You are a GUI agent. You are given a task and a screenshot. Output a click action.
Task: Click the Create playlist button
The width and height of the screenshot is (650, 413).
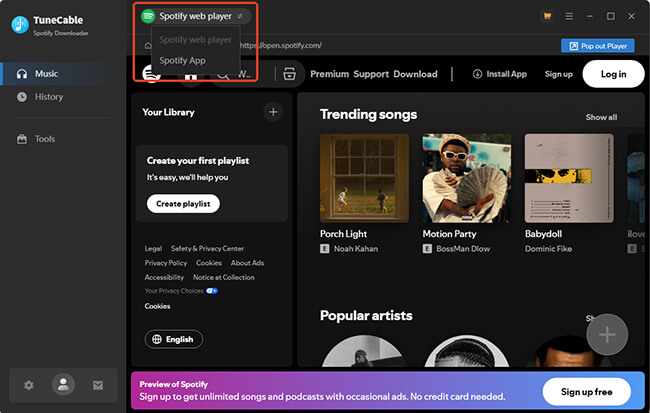click(183, 204)
